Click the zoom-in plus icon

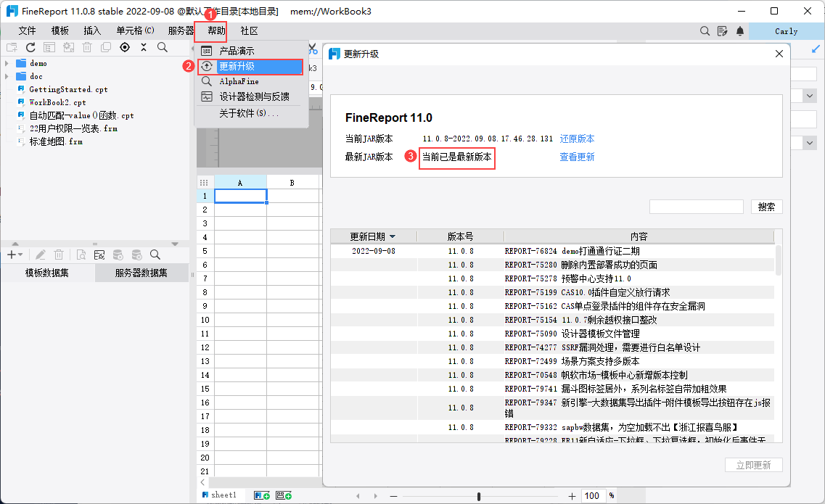click(572, 496)
